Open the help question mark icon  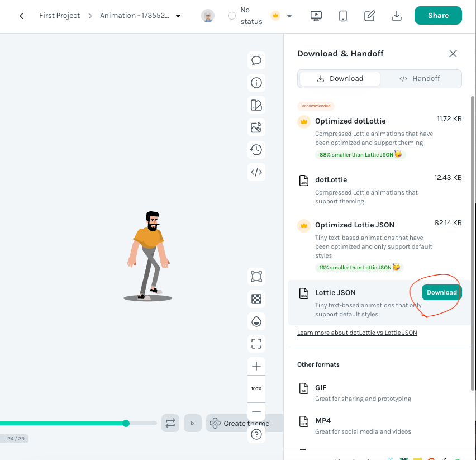tap(256, 434)
